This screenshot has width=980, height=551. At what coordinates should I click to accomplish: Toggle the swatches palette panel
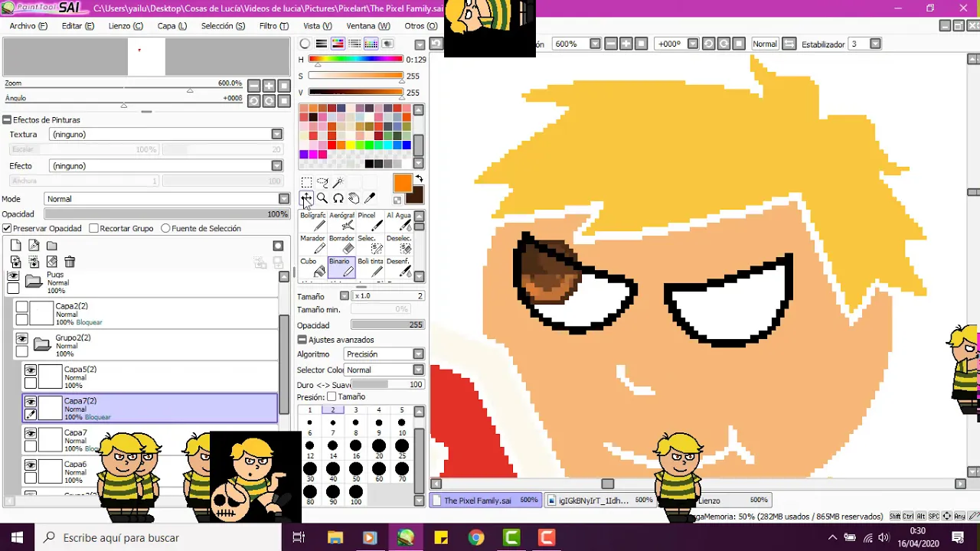371,44
